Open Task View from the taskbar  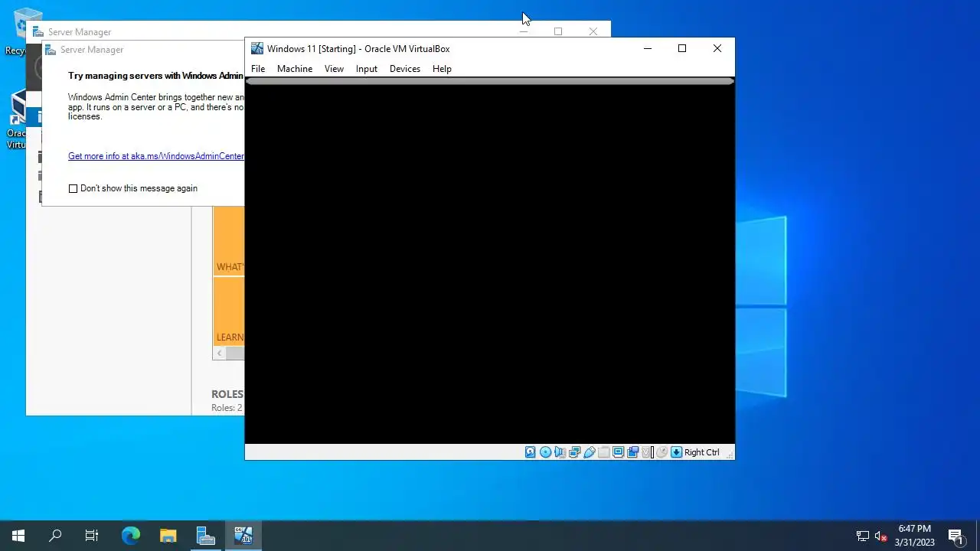pos(92,536)
